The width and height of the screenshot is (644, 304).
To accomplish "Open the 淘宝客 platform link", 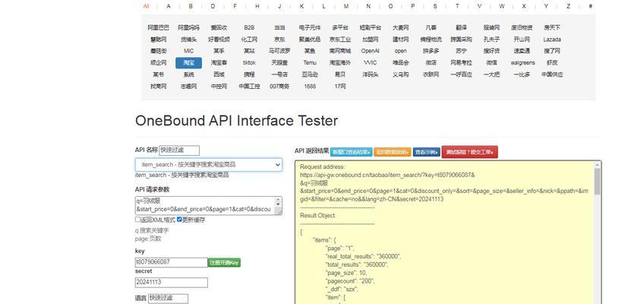I will (219, 63).
